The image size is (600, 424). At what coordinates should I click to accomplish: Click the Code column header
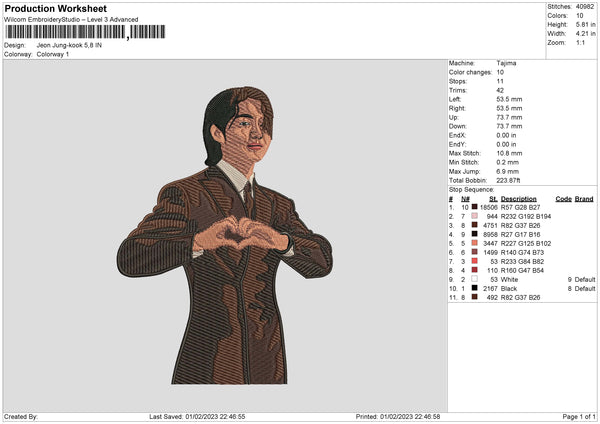tap(564, 199)
